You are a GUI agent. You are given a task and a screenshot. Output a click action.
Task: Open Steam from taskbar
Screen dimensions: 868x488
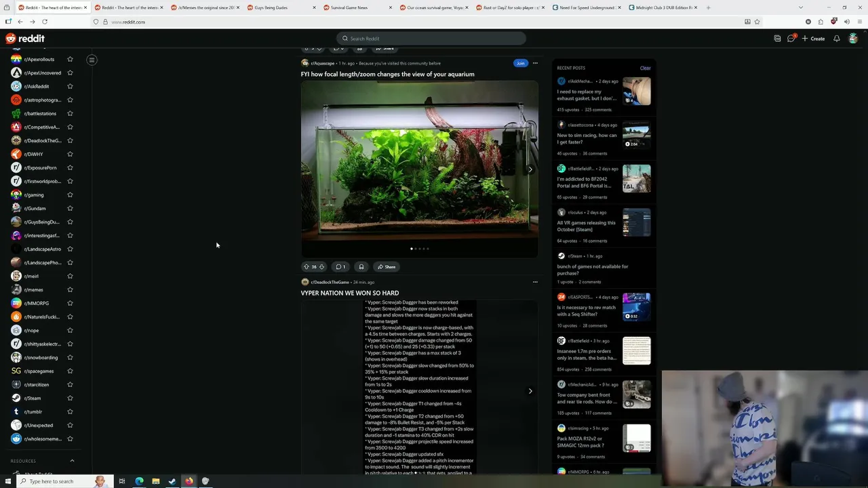172,481
